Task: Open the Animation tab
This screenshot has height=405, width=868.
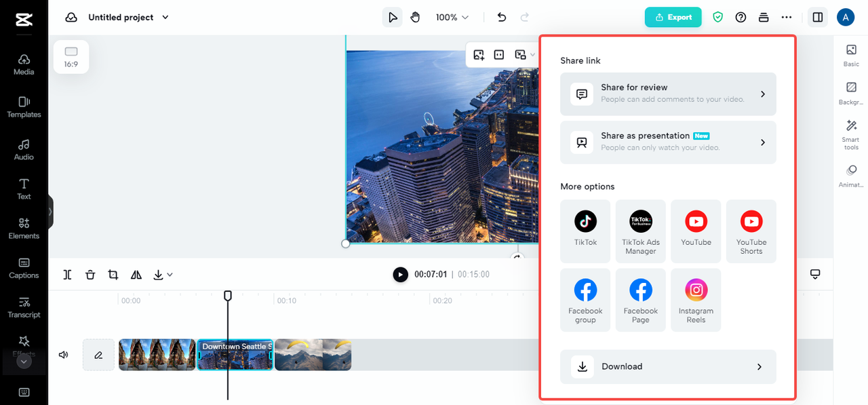Action: [x=851, y=176]
